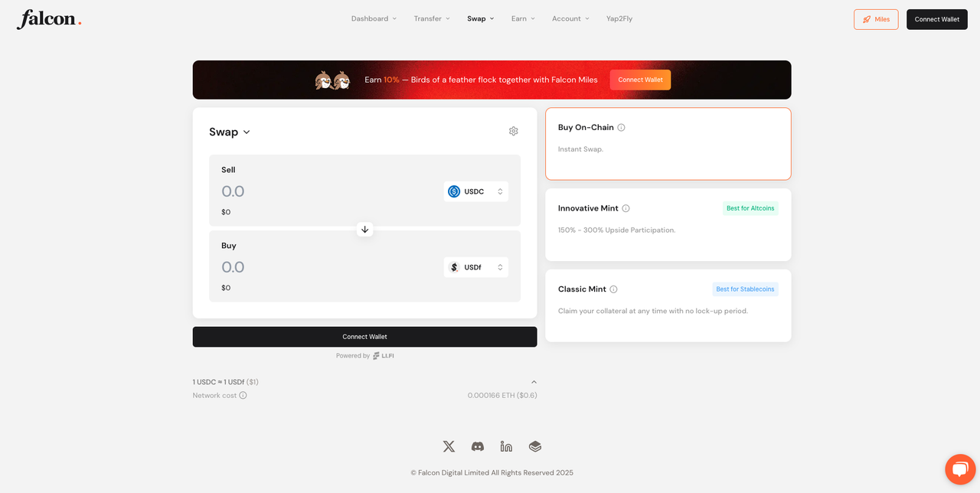
Task: Open swap settings gear icon
Action: pyautogui.click(x=513, y=131)
